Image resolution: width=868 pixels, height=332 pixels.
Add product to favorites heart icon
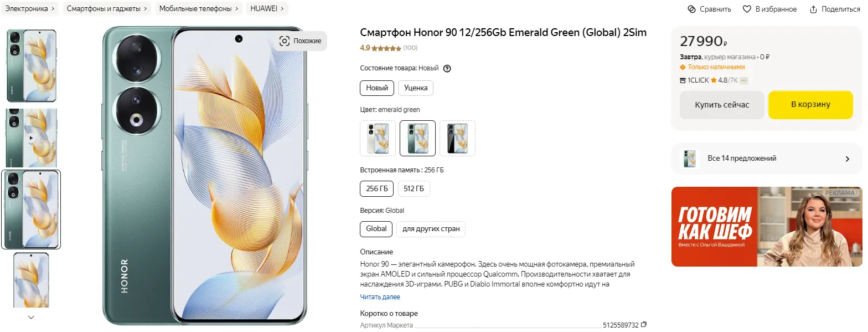[x=747, y=9]
